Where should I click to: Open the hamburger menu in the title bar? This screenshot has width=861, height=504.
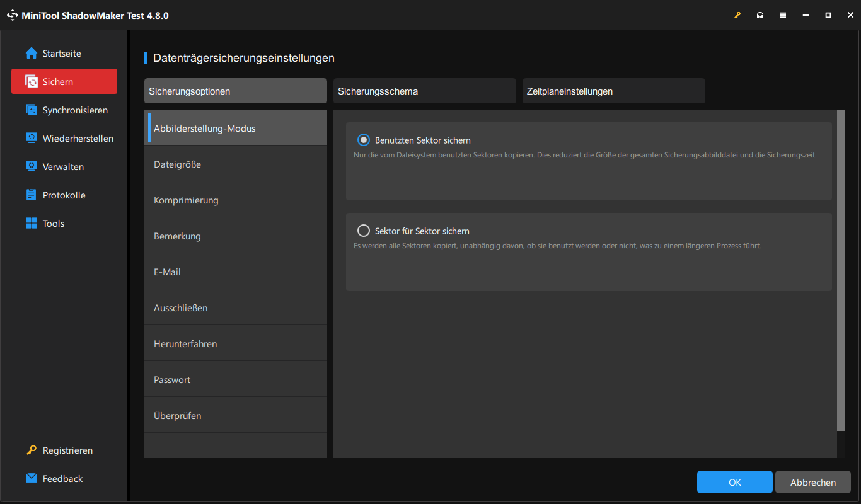pos(783,14)
